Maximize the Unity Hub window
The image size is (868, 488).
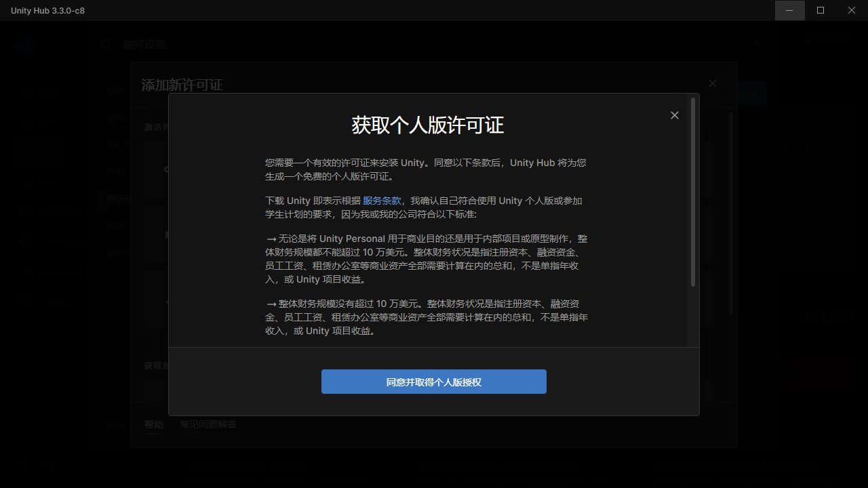[x=821, y=10]
